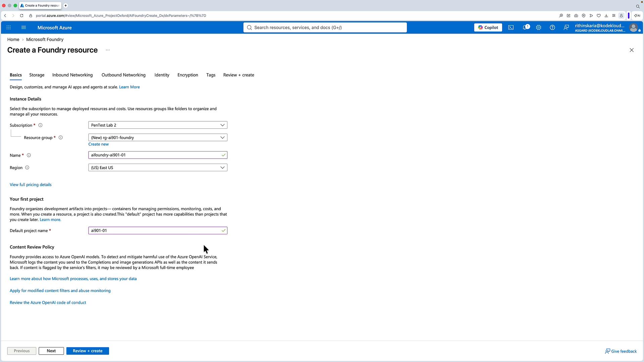Open the Review + create tab

239,75
